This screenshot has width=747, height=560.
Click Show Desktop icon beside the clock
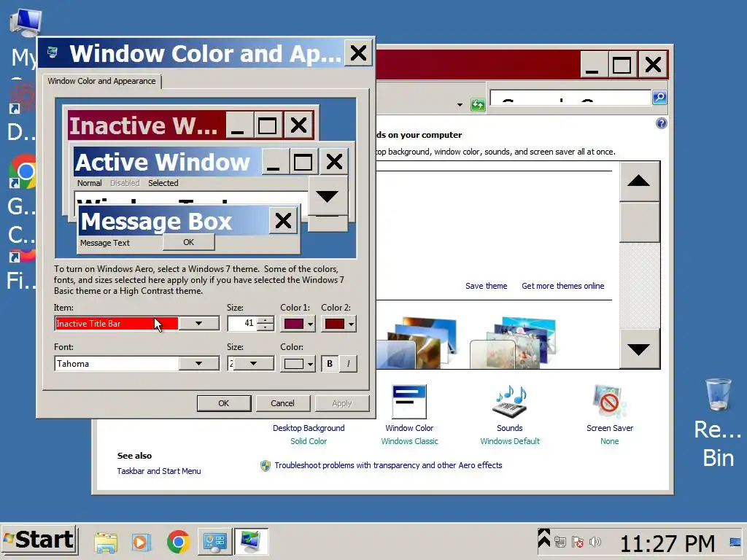[735, 542]
